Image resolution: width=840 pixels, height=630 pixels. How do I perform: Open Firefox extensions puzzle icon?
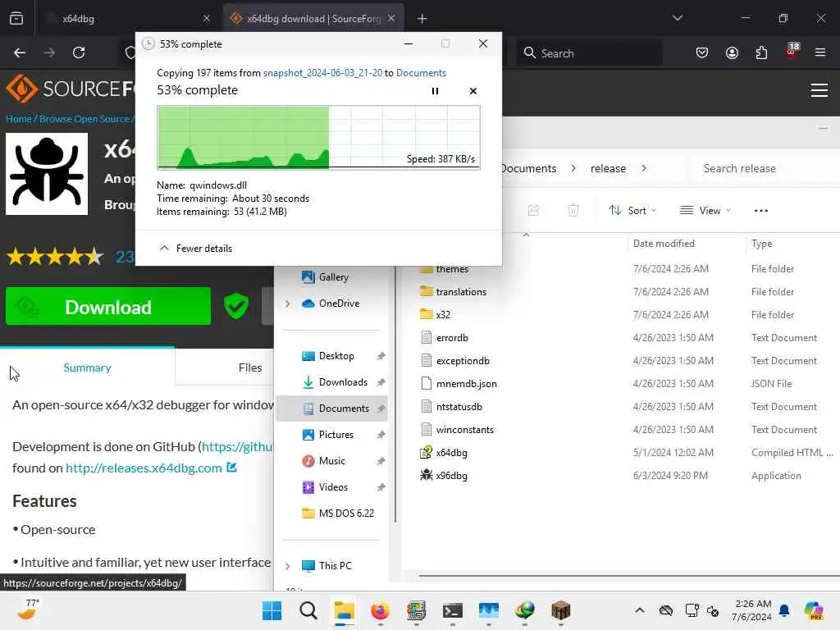pyautogui.click(x=761, y=52)
